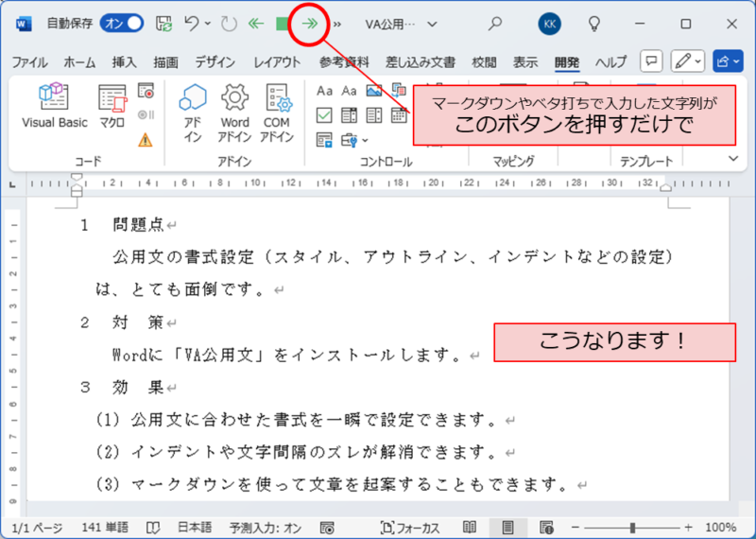Open the document name dropdown in title bar
This screenshot has height=539, width=756.
pos(433,24)
